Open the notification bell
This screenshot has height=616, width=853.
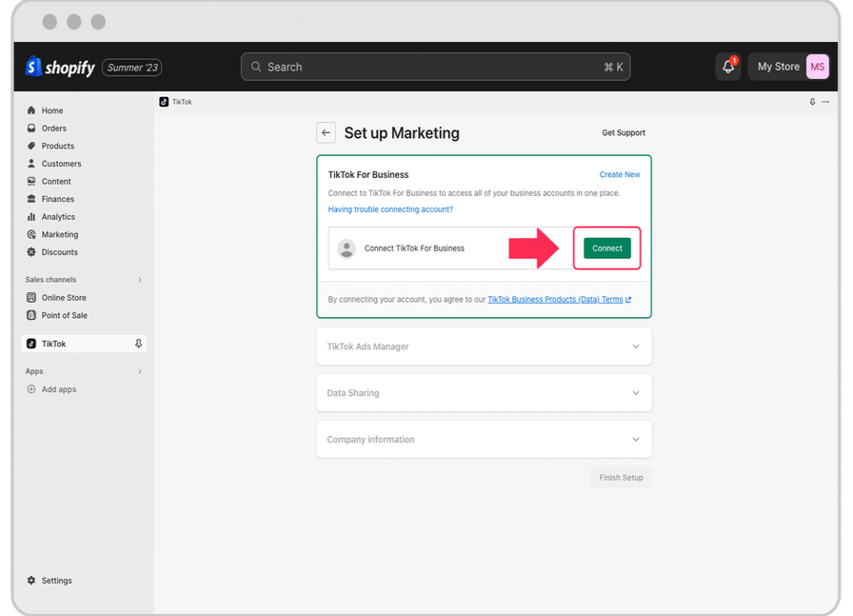click(726, 66)
